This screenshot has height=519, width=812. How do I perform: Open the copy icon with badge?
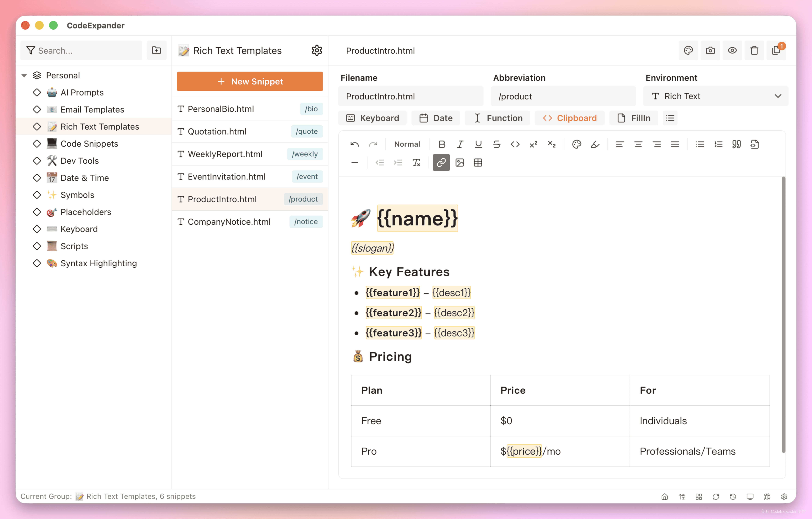(776, 51)
